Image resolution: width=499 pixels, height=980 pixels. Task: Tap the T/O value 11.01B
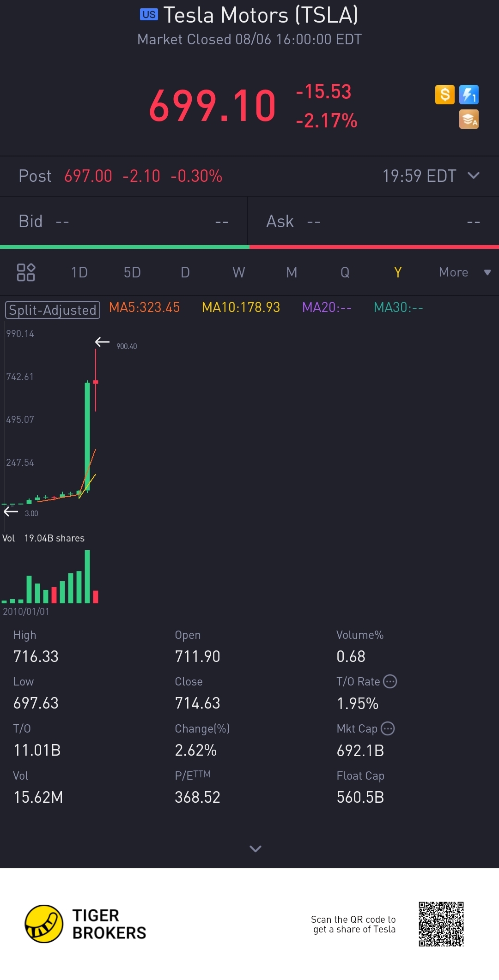coord(37,750)
